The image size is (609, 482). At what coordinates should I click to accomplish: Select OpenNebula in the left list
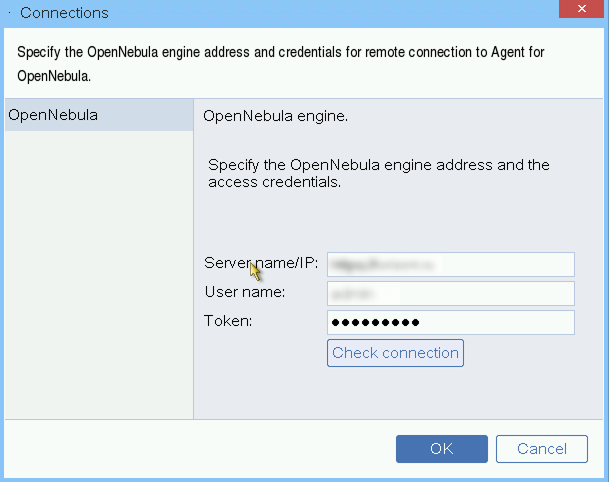pyautogui.click(x=99, y=115)
